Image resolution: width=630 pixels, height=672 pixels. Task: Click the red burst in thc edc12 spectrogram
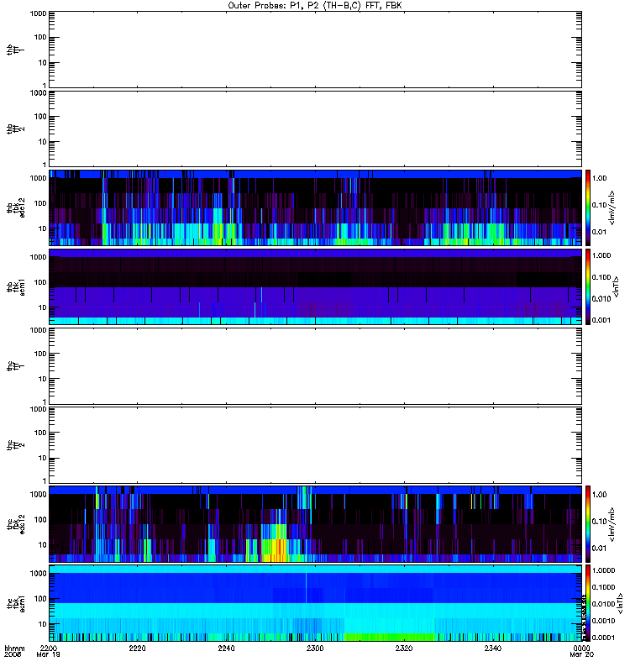click(280, 549)
